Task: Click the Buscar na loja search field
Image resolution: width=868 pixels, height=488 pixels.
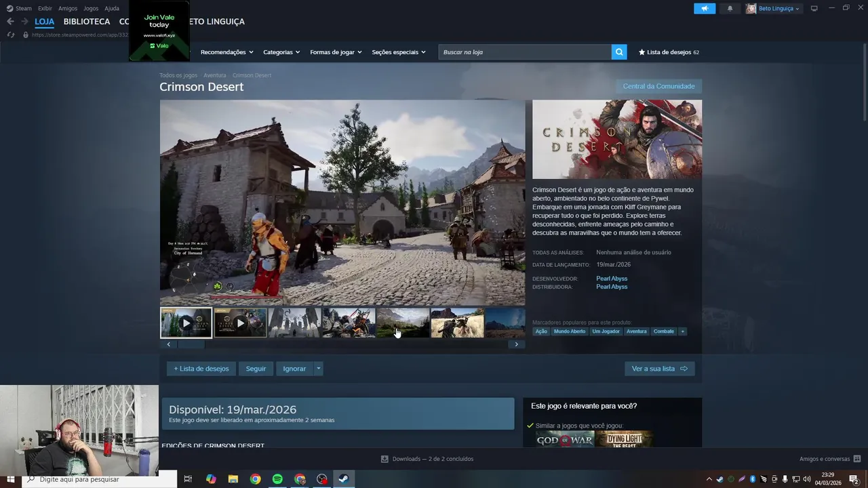Action: pos(525,52)
